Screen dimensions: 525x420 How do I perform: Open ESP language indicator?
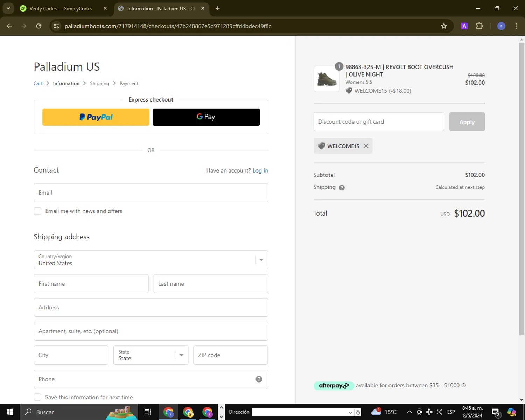pos(451,412)
